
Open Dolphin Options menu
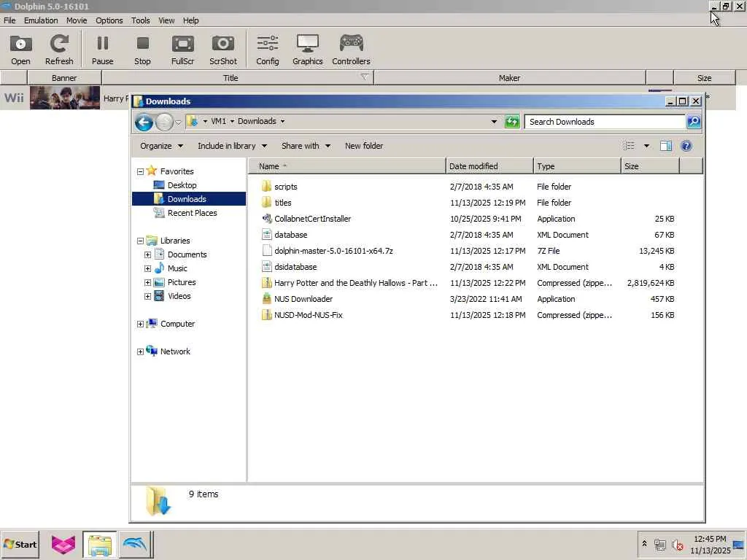coord(109,20)
